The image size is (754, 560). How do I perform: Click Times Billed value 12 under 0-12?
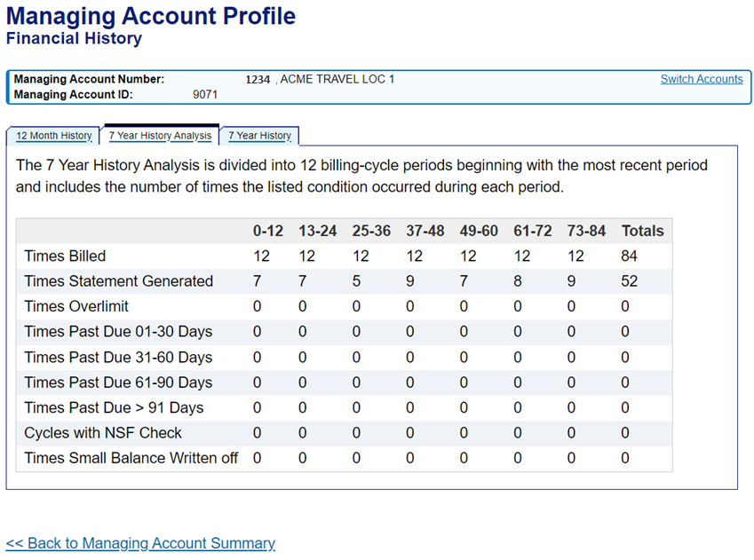pos(262,256)
